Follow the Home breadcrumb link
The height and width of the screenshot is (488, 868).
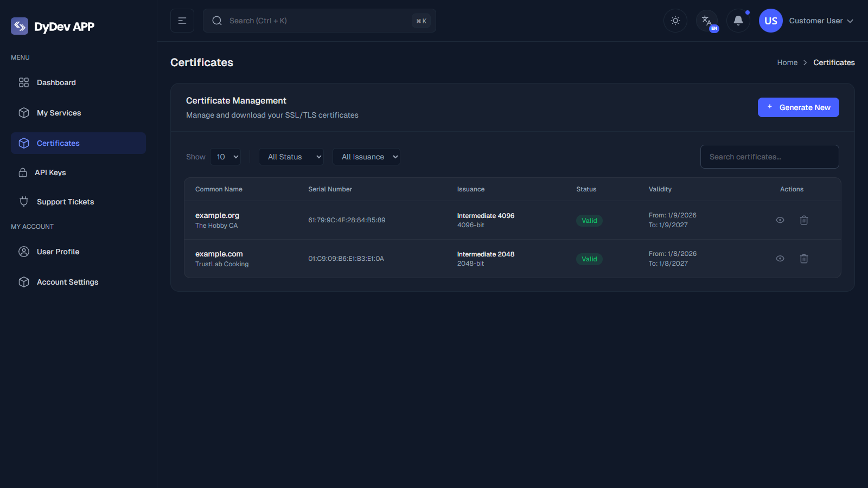pyautogui.click(x=787, y=62)
